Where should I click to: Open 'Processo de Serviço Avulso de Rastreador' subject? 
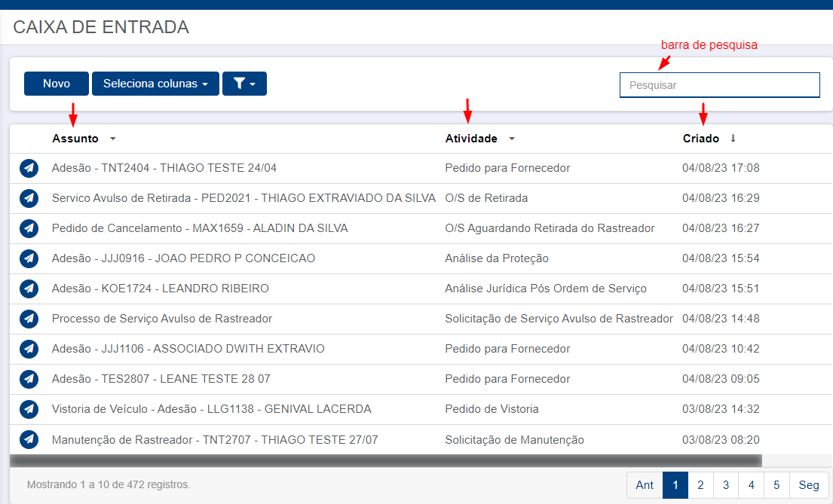[x=162, y=319]
